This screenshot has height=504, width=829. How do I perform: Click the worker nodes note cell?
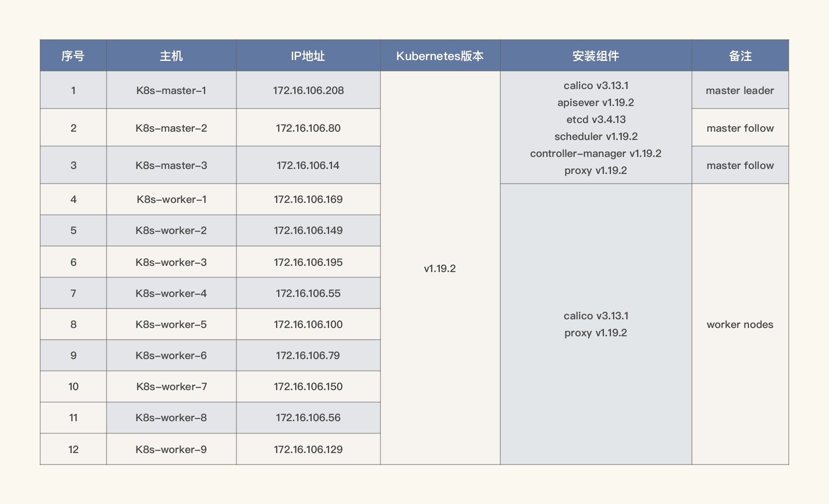pyautogui.click(x=740, y=324)
